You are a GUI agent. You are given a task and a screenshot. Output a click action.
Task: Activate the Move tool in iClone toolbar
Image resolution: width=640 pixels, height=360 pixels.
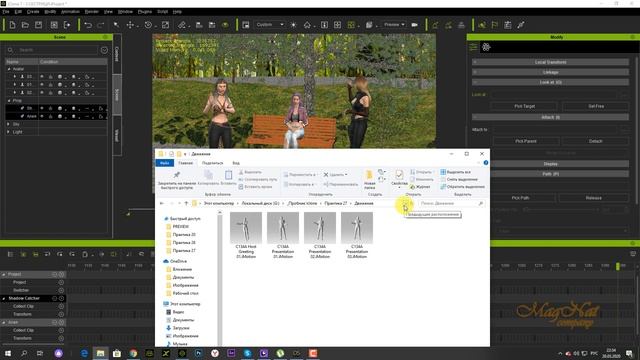[x=130, y=25]
